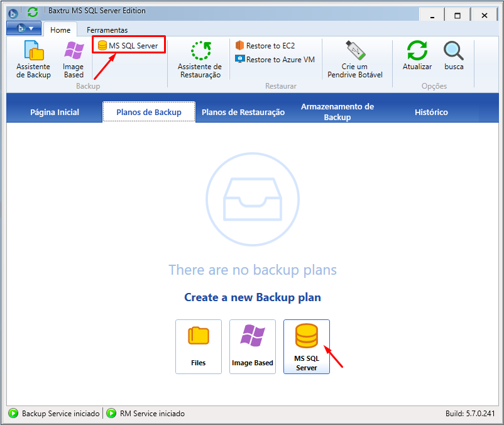The height and width of the screenshot is (425, 504).
Task: Switch to the Ferramentas ribbon tab
Action: 107,30
